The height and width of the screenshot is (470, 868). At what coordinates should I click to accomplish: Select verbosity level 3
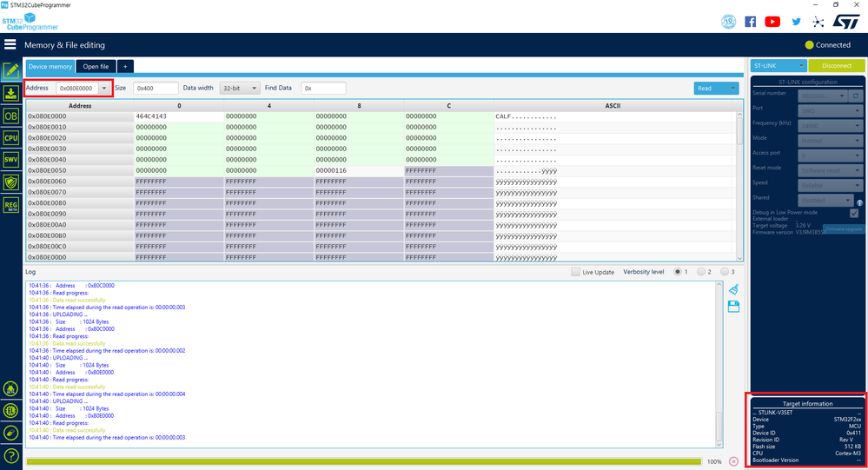point(724,272)
